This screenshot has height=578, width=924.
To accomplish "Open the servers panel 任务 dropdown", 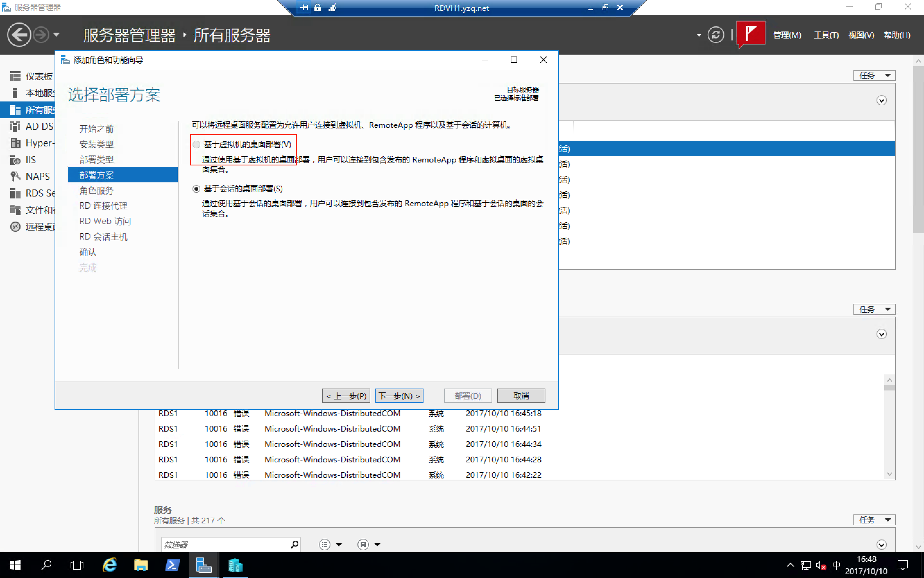I will tap(874, 75).
